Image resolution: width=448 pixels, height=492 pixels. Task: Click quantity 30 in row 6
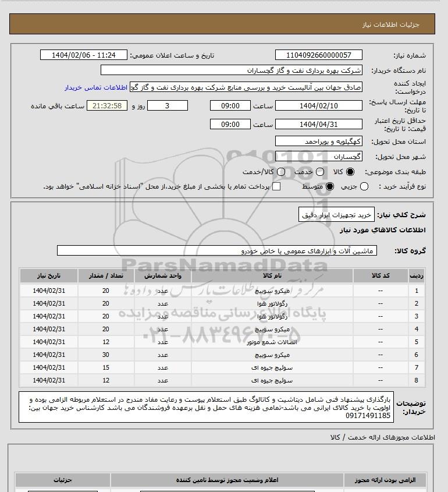click(106, 355)
